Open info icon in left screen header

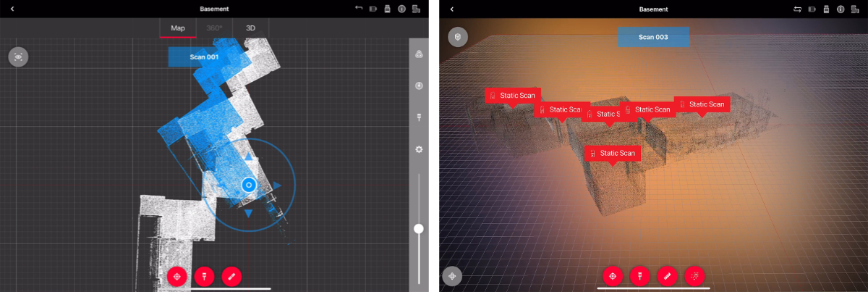point(401,9)
